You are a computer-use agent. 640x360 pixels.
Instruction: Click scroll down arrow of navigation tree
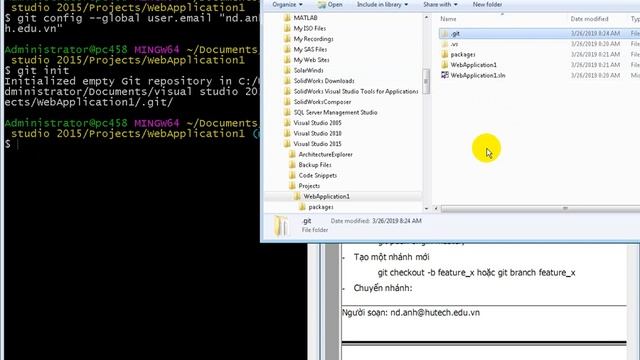click(427, 209)
